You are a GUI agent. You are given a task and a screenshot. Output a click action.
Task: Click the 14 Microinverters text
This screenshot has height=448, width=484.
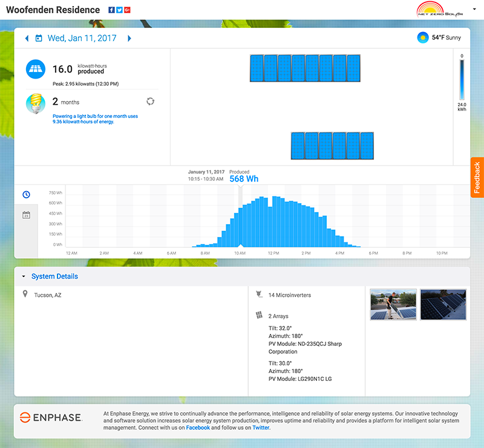[290, 295]
